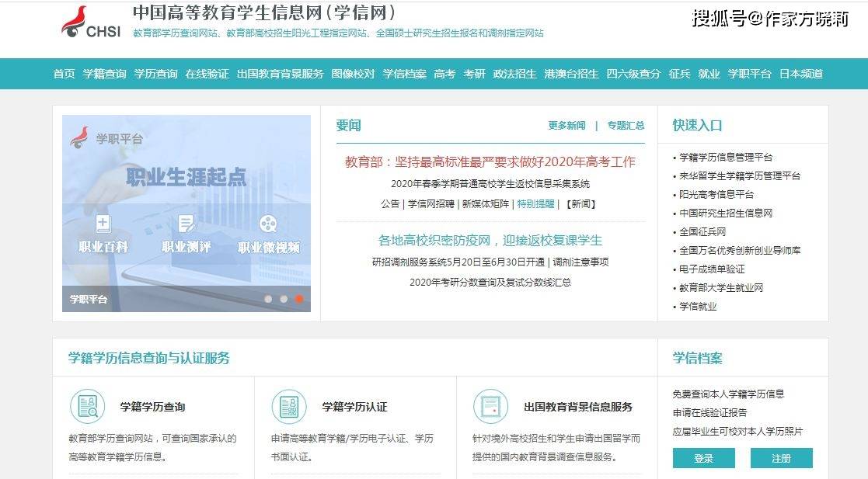Click the 新媒体矩阵 link

486,204
